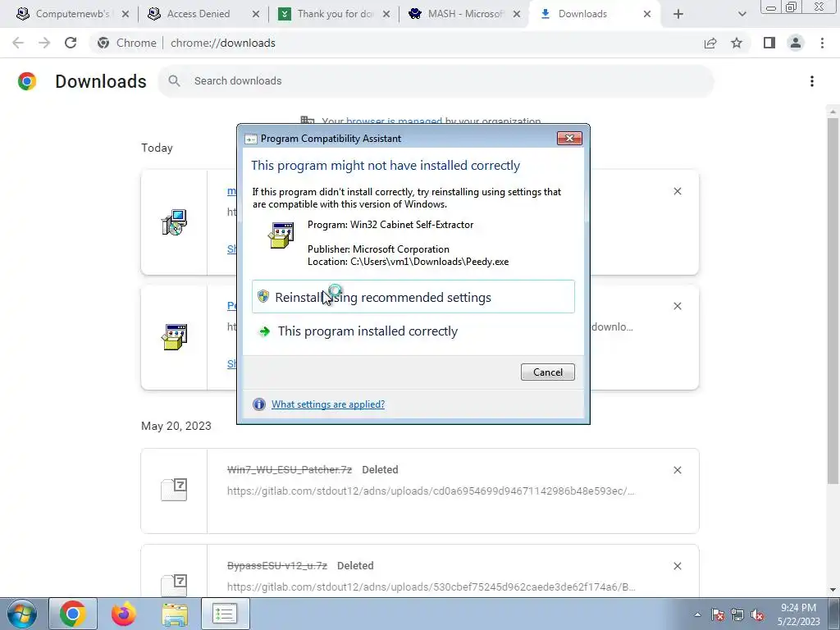
Task: Open the tab search dropdown chevron
Action: 742,15
